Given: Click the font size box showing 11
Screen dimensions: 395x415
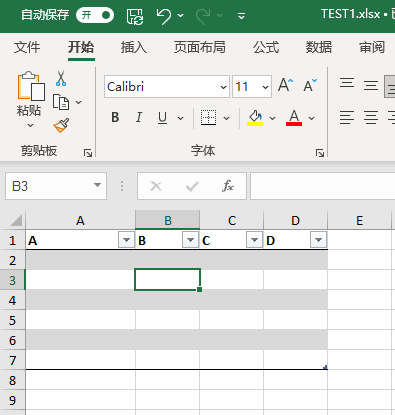Looking at the screenshot, I should (247, 87).
